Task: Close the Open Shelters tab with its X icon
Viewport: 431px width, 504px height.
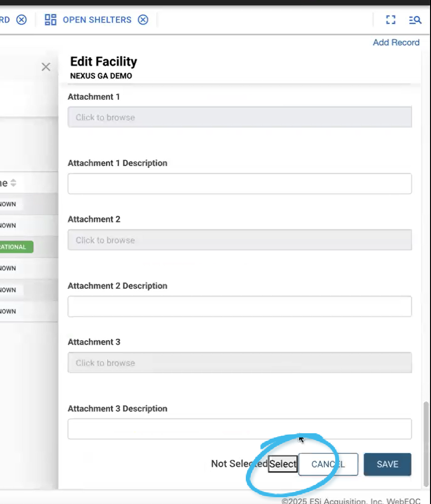Action: pos(143,20)
